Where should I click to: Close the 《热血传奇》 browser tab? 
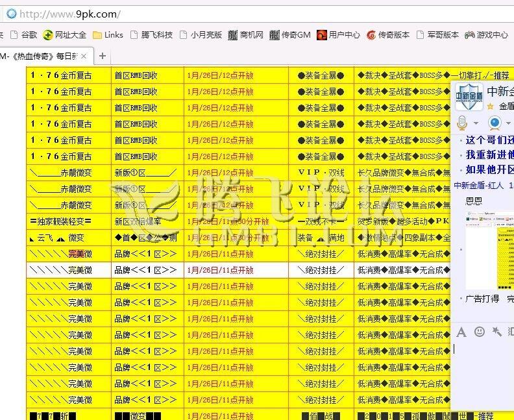[84, 56]
